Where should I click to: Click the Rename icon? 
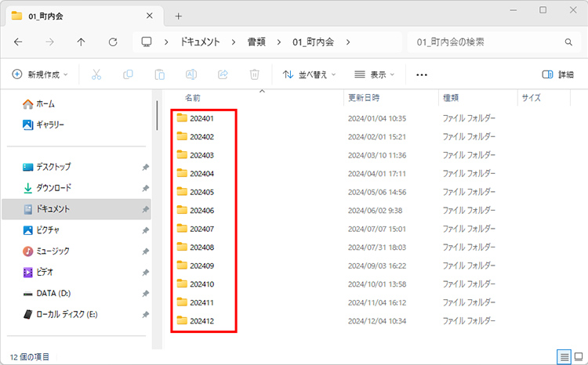pos(191,74)
